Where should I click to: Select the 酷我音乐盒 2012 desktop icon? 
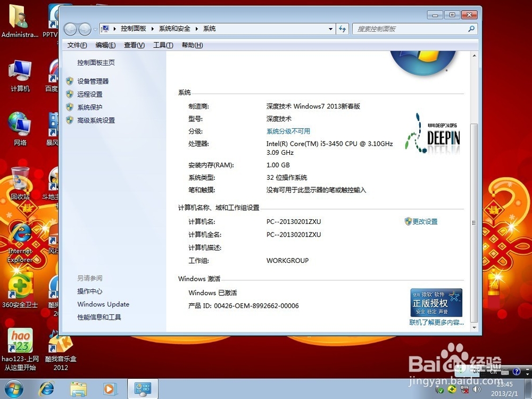[x=61, y=350]
